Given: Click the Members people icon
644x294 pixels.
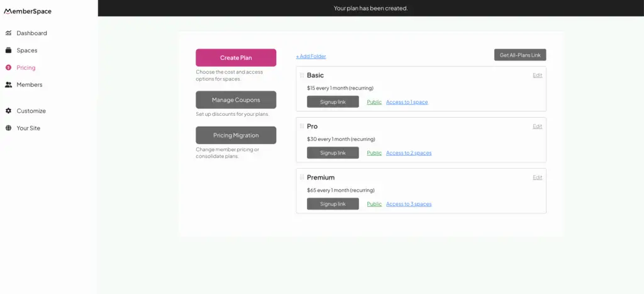Looking at the screenshot, I should 8,85.
